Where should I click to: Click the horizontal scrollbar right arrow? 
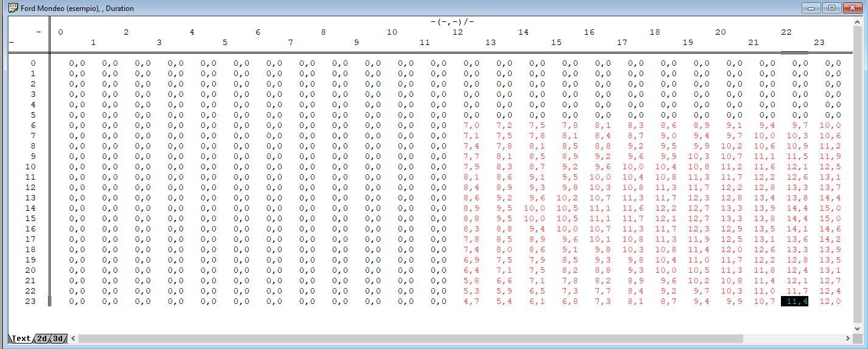[847, 338]
